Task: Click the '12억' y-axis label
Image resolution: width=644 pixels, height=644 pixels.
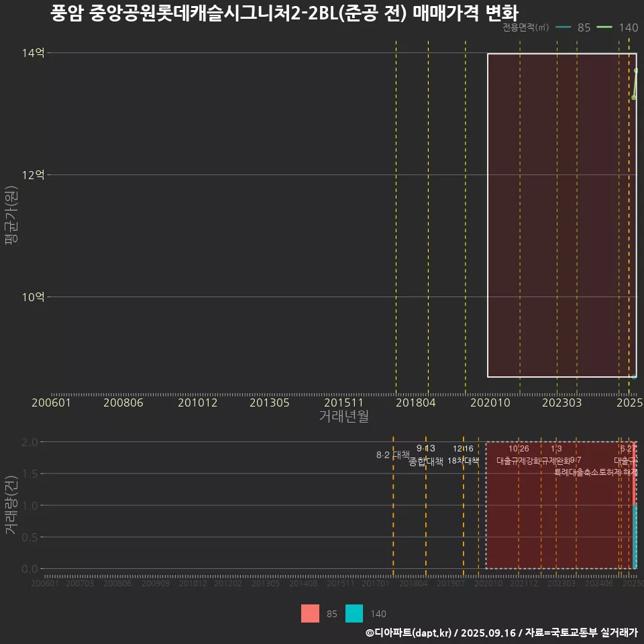Action: [34, 175]
